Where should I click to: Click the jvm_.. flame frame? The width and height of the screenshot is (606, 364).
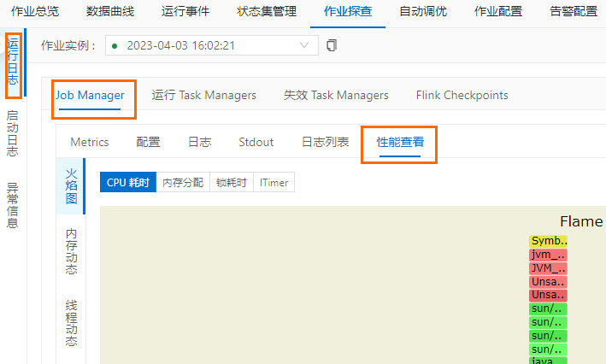click(x=548, y=255)
